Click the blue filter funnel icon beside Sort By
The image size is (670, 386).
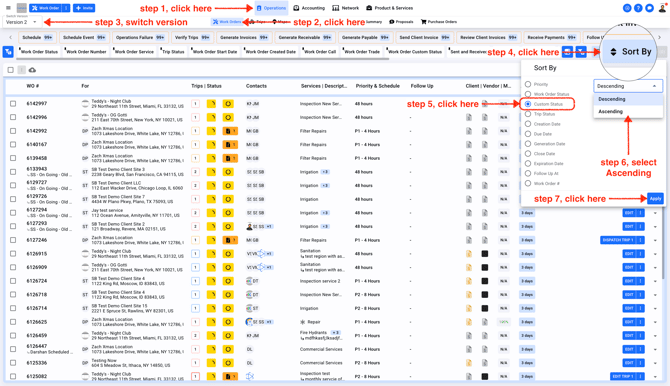click(581, 52)
